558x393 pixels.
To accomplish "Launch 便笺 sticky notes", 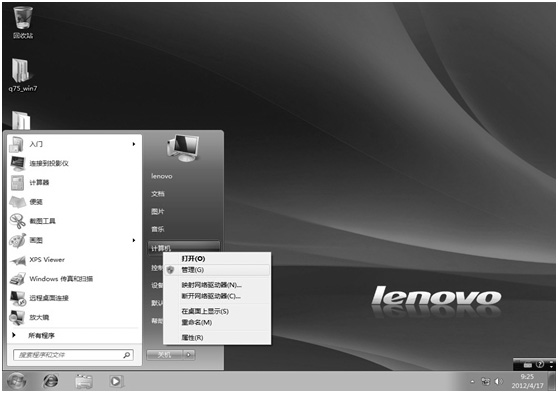I will [x=73, y=202].
